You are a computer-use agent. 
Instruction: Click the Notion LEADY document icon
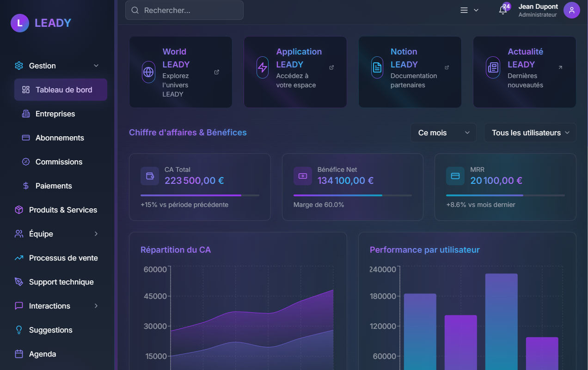(x=377, y=67)
